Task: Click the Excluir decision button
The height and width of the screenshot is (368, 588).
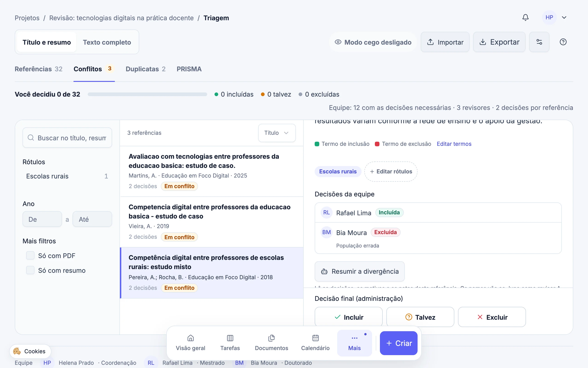Action: pyautogui.click(x=492, y=317)
